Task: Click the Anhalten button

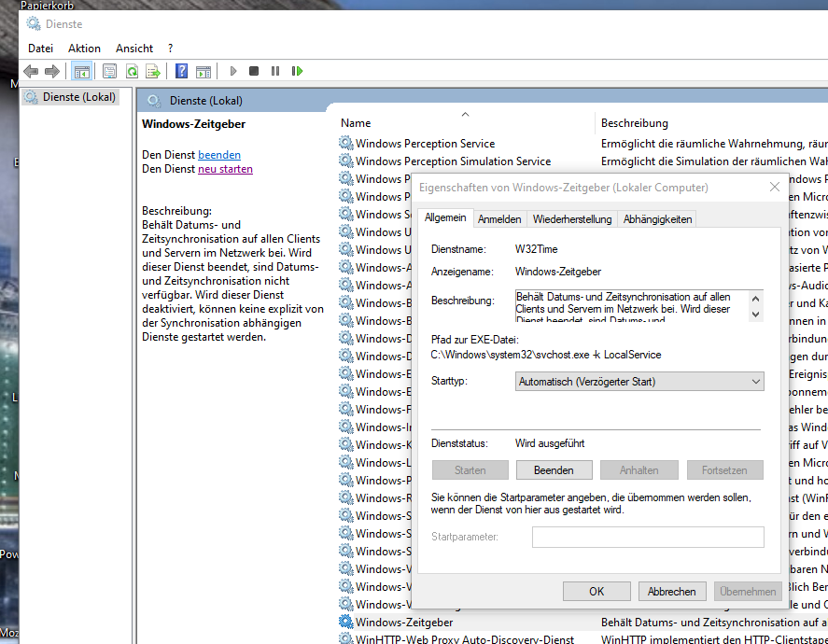Action: click(639, 469)
